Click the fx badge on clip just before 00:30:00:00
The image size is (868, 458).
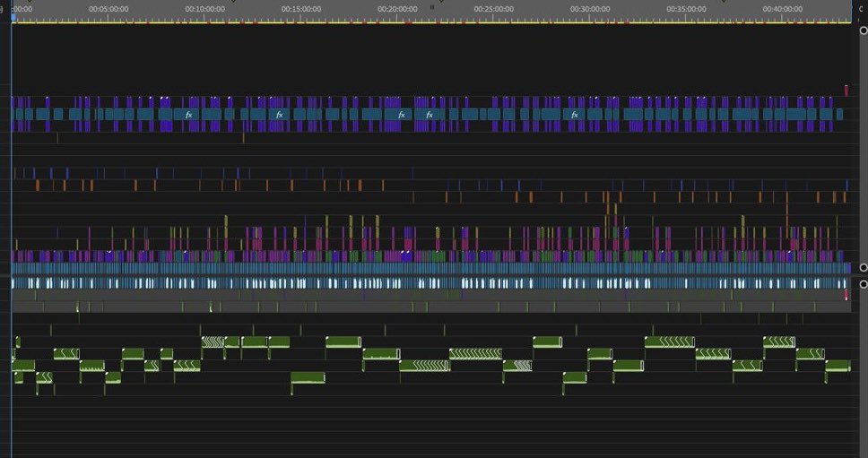pyautogui.click(x=575, y=115)
